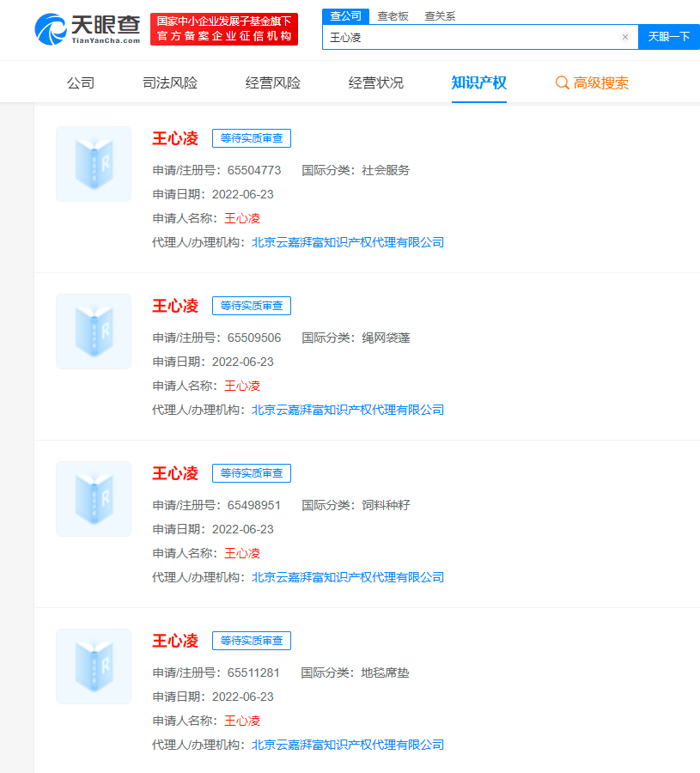This screenshot has width=700, height=773.
Task: Switch to the 查老板 search tab
Action: point(393,16)
